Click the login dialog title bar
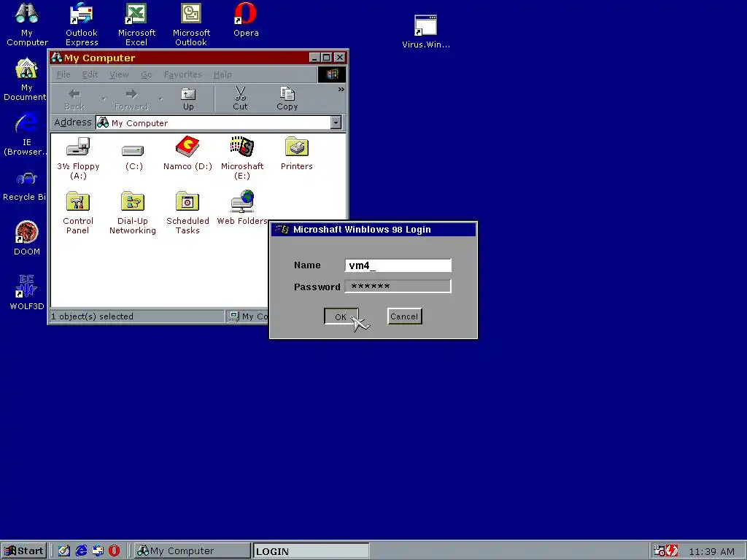The image size is (747, 560). (373, 230)
